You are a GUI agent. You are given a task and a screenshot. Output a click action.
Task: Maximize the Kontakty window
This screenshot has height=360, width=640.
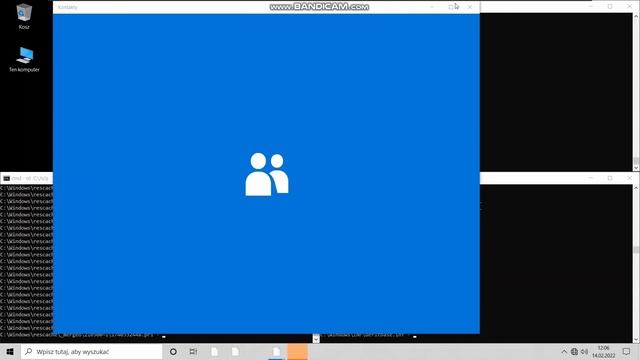451,7
